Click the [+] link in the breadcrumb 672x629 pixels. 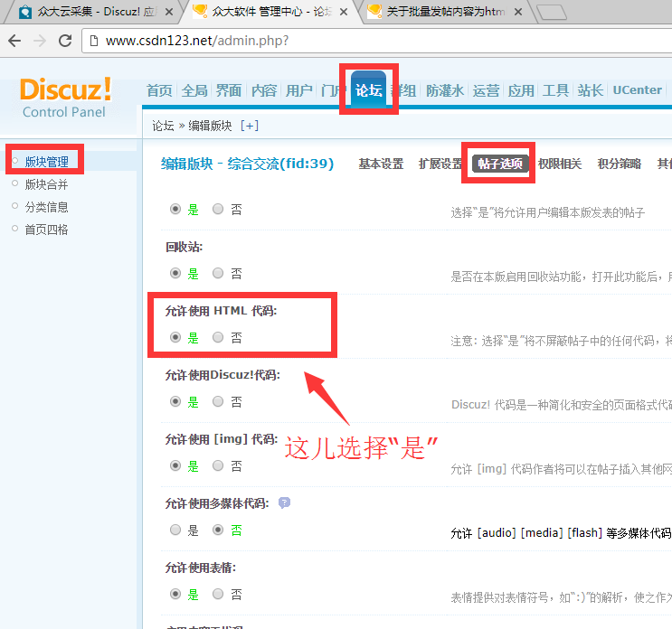click(250, 126)
